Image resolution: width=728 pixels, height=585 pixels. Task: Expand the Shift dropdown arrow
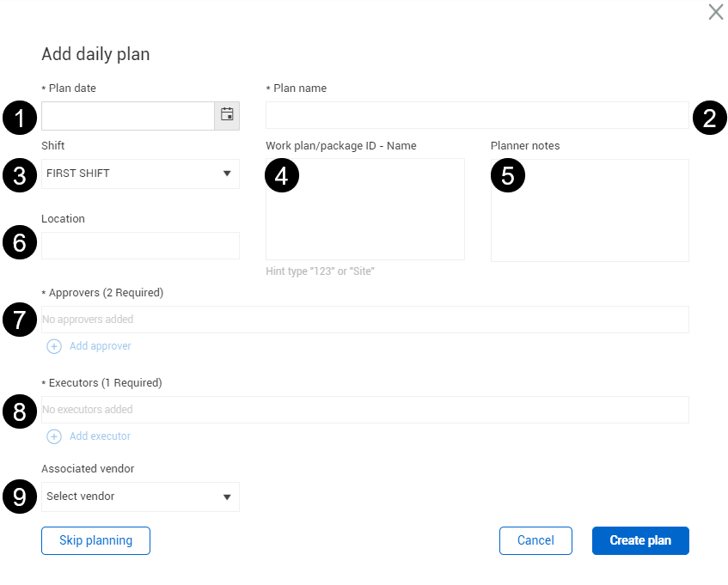(x=227, y=174)
